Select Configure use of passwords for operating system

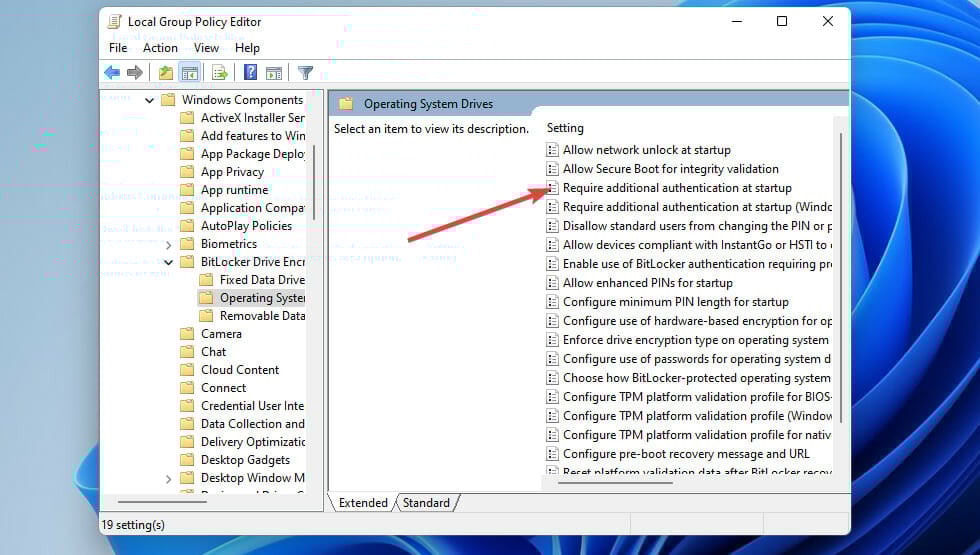tap(697, 359)
